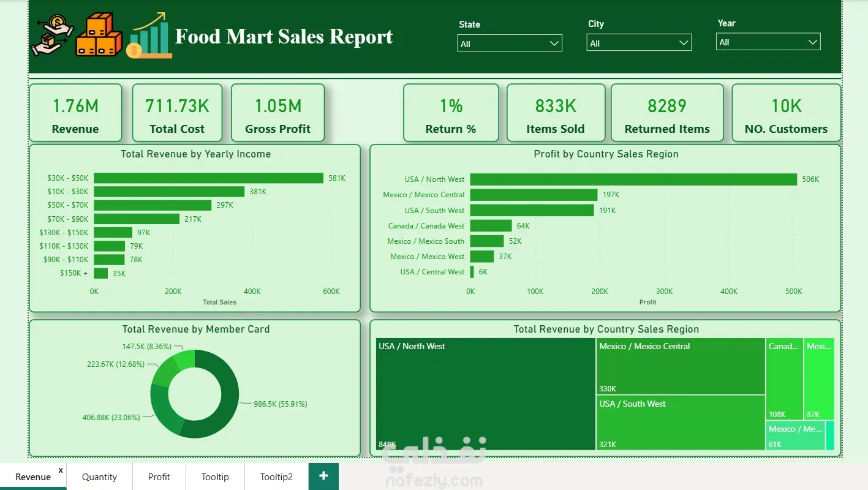Select the $30K - $50K income bar
The image size is (868, 490).
click(208, 178)
